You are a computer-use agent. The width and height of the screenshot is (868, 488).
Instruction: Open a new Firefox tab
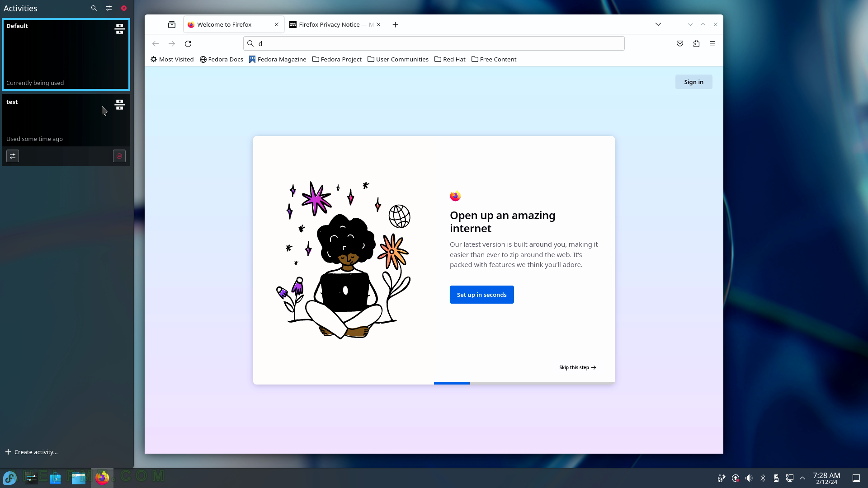(395, 24)
